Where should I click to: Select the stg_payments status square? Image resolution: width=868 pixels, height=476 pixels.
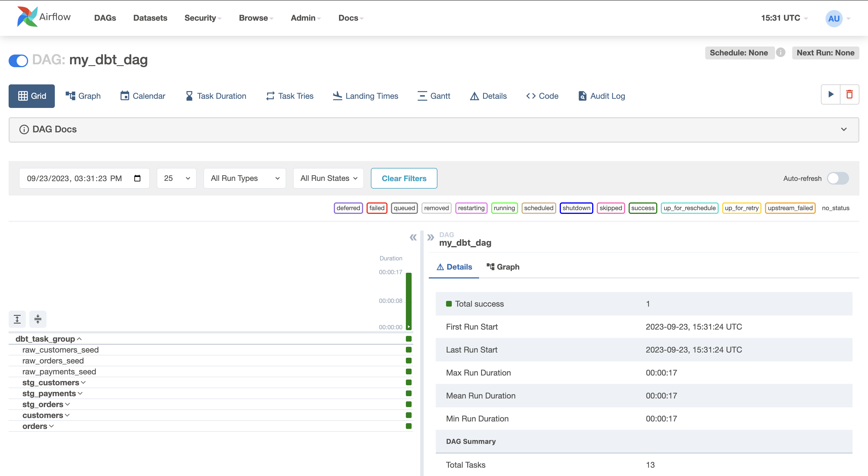409,393
